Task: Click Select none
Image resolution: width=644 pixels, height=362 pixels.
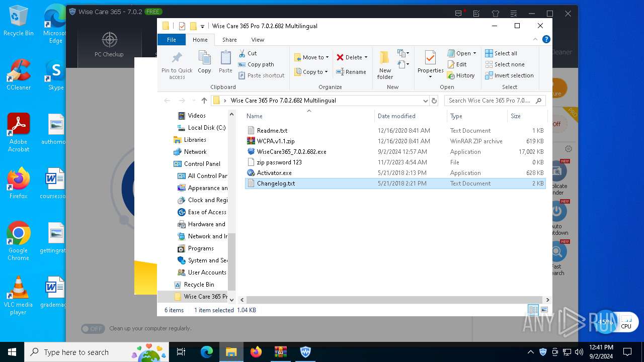Action: 505,64
